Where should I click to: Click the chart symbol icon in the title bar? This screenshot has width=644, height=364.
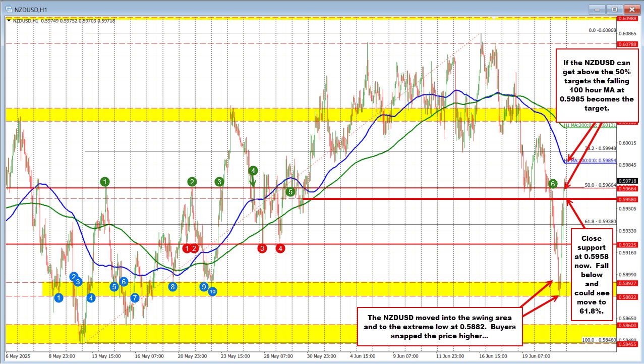(8, 9)
